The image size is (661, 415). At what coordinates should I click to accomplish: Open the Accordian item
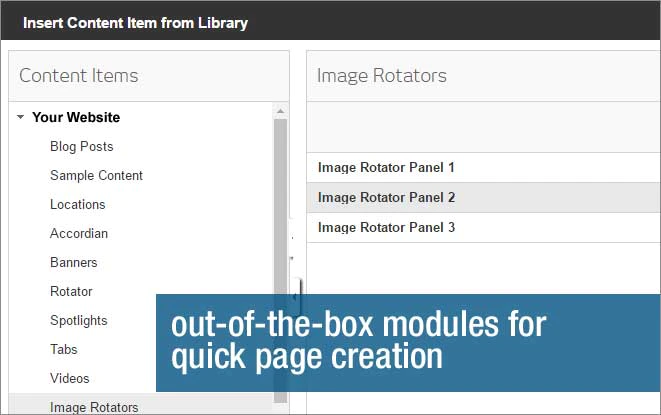(x=79, y=233)
